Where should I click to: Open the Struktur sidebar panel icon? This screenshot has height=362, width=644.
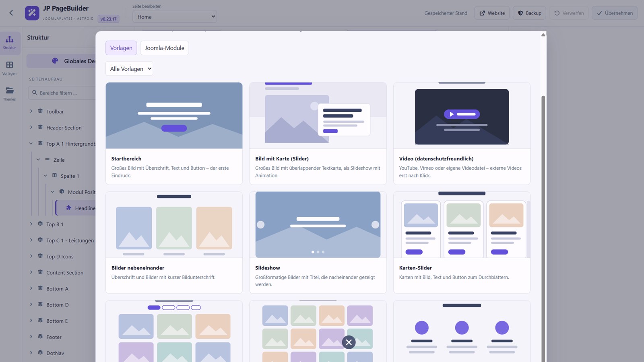(10, 39)
